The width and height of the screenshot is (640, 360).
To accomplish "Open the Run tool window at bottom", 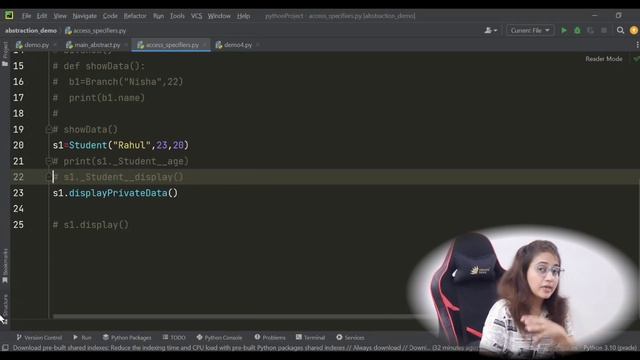I will 82,338.
